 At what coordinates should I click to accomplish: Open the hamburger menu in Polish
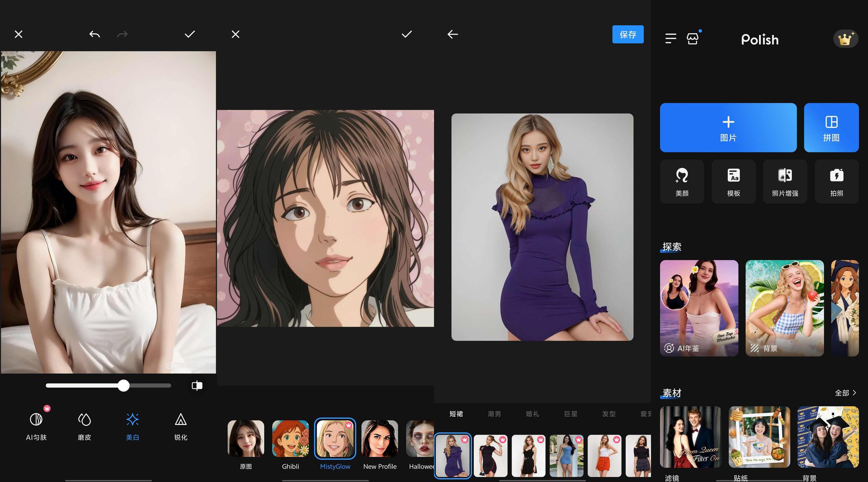[x=671, y=39]
